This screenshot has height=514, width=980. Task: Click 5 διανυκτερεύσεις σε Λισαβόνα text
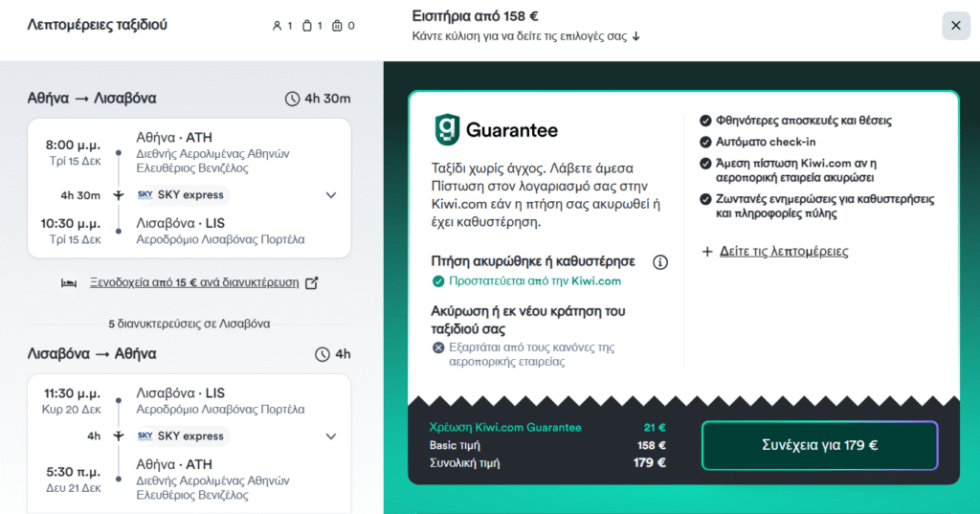tap(189, 324)
